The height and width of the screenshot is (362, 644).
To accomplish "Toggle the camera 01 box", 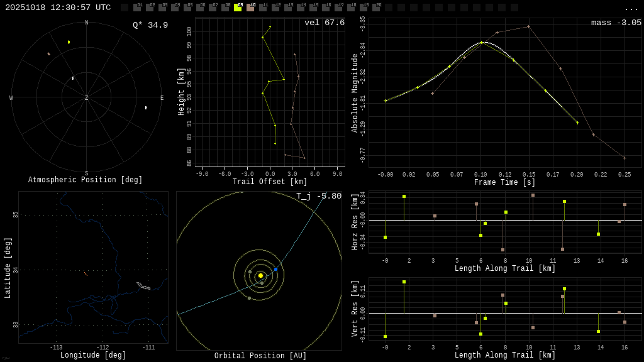I will click(137, 8).
